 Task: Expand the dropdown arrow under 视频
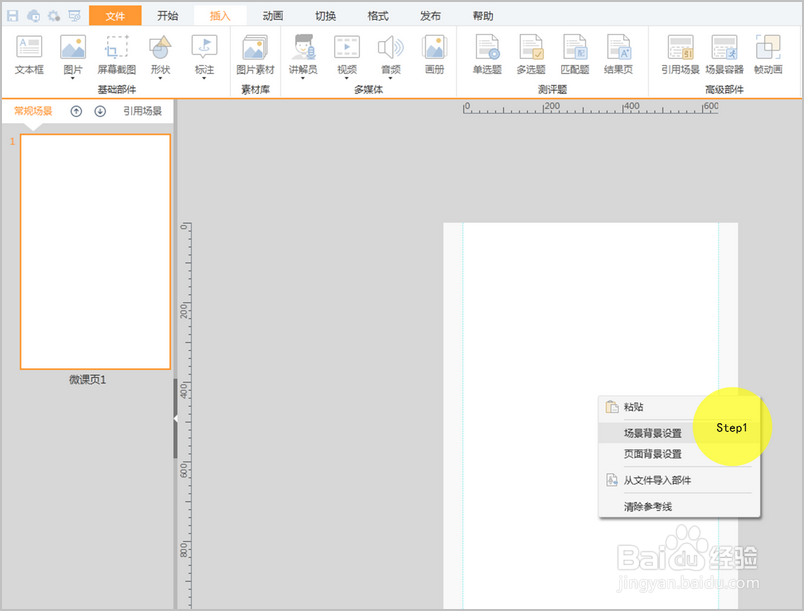click(x=347, y=78)
